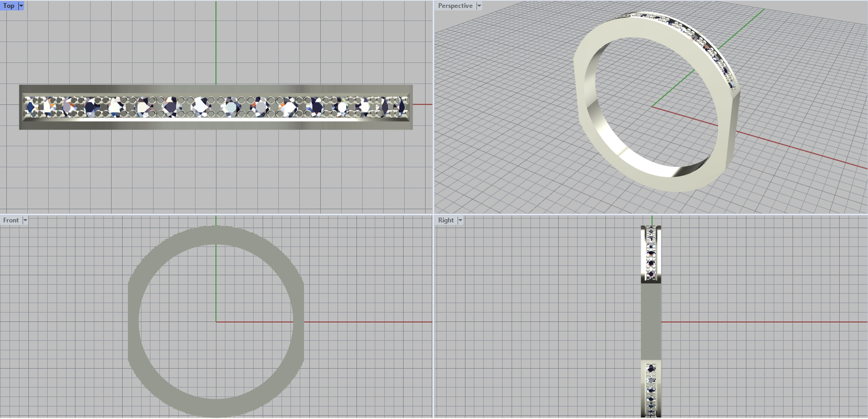Select the ring's flat left side in Front view
Screen dimensions: 868x419
[x=133, y=321]
